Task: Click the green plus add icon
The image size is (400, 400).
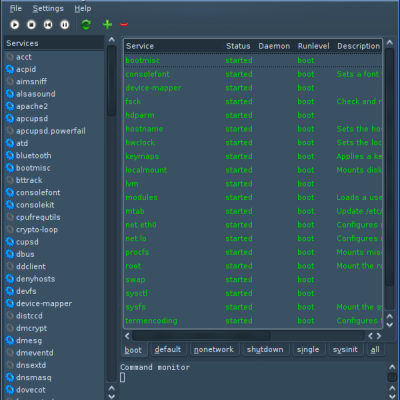Action: point(107,25)
